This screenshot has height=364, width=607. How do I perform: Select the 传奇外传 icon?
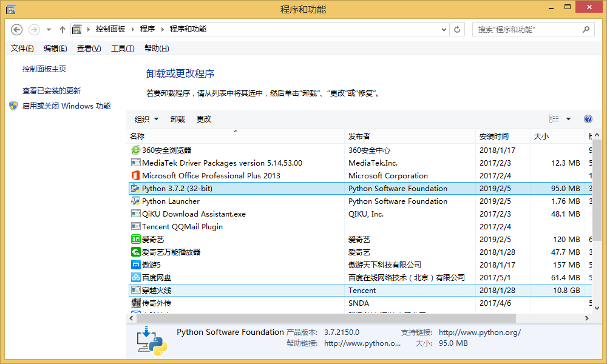point(135,303)
